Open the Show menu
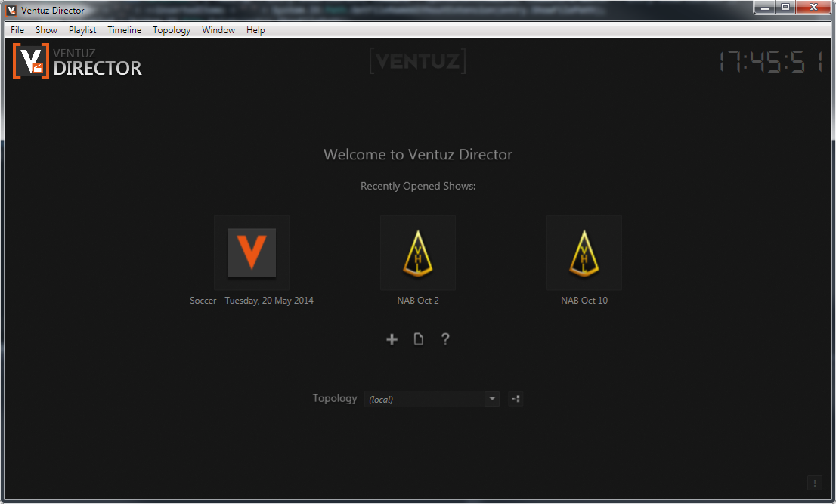 pyautogui.click(x=46, y=30)
